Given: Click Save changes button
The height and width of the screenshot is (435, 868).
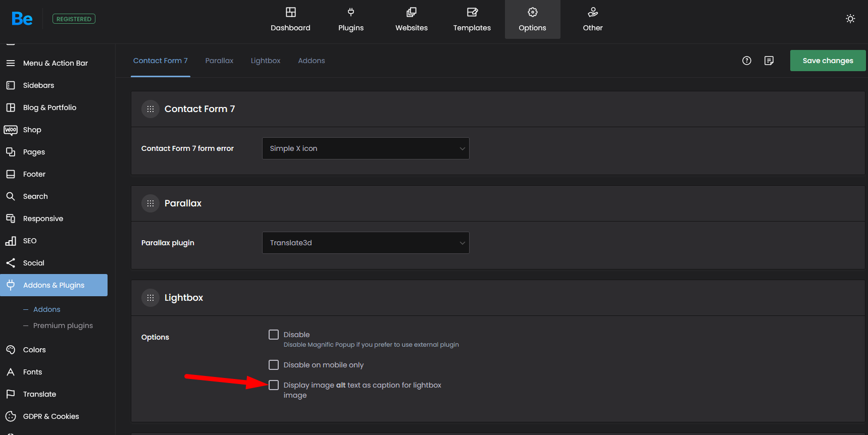Looking at the screenshot, I should [828, 61].
